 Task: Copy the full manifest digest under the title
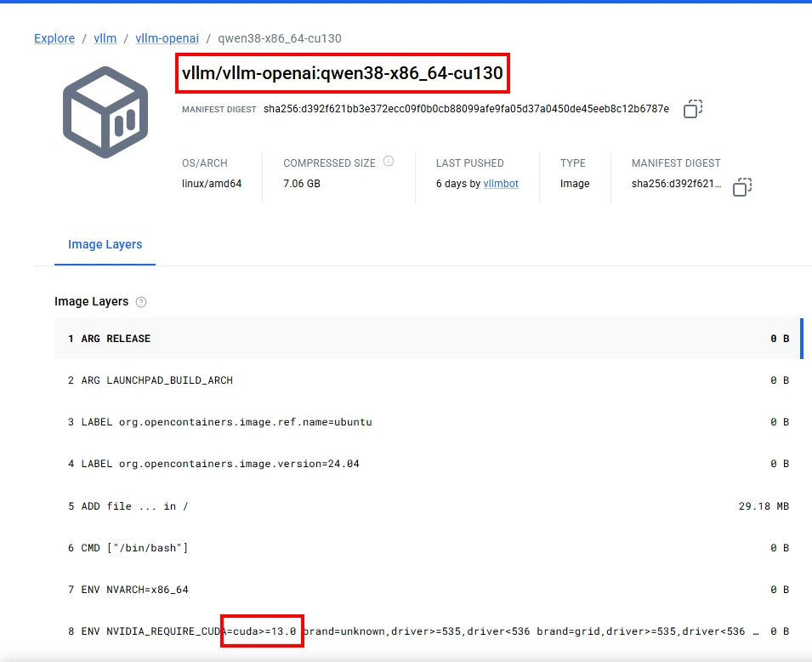pos(692,109)
